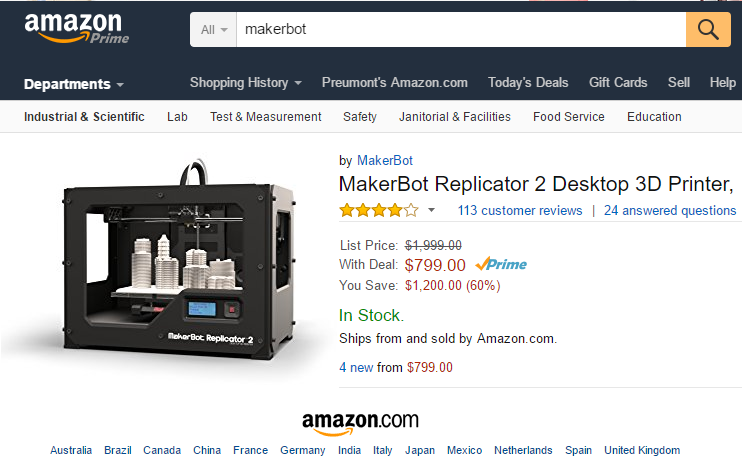This screenshot has width=742, height=469.
Task: Open Today's Deals in the navigation
Action: [x=528, y=83]
